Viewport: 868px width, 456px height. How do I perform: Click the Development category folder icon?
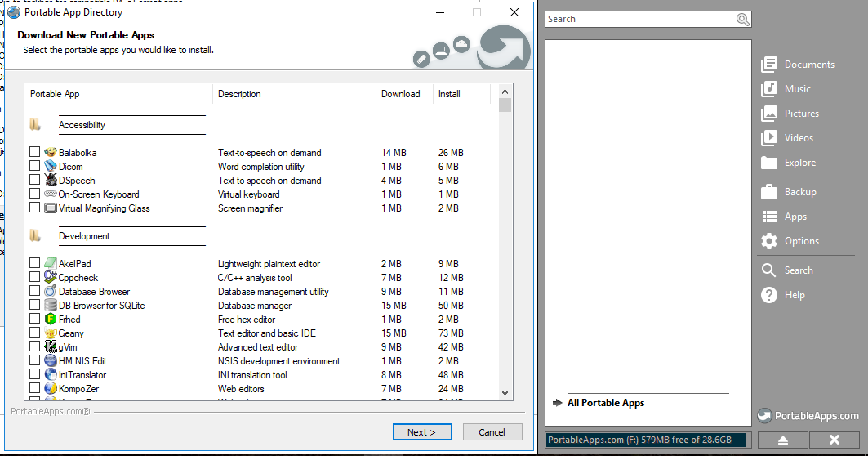(x=35, y=235)
